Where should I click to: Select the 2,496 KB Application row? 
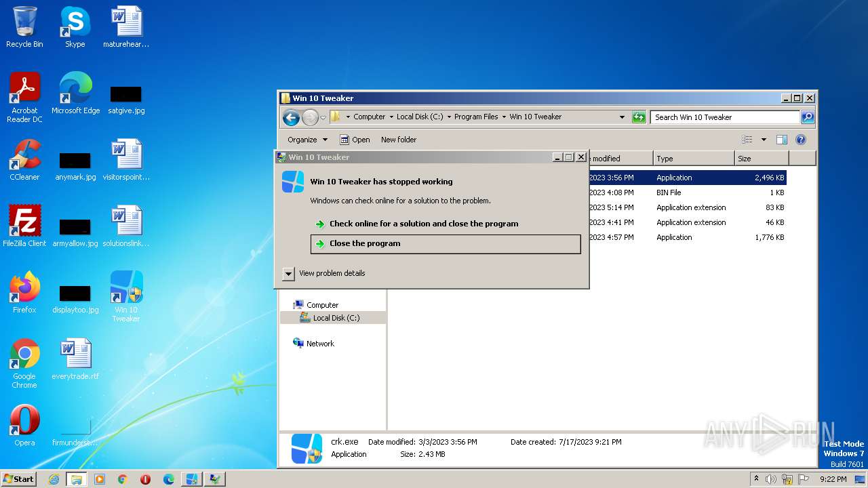point(688,178)
